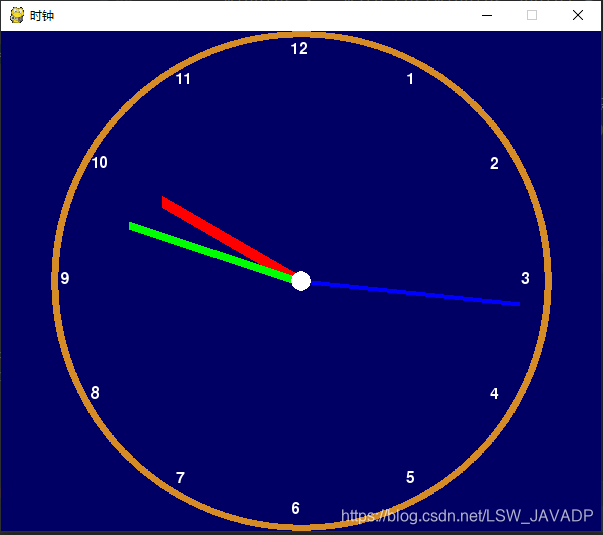
Task: Click the blue second hand
Action: [x=415, y=293]
